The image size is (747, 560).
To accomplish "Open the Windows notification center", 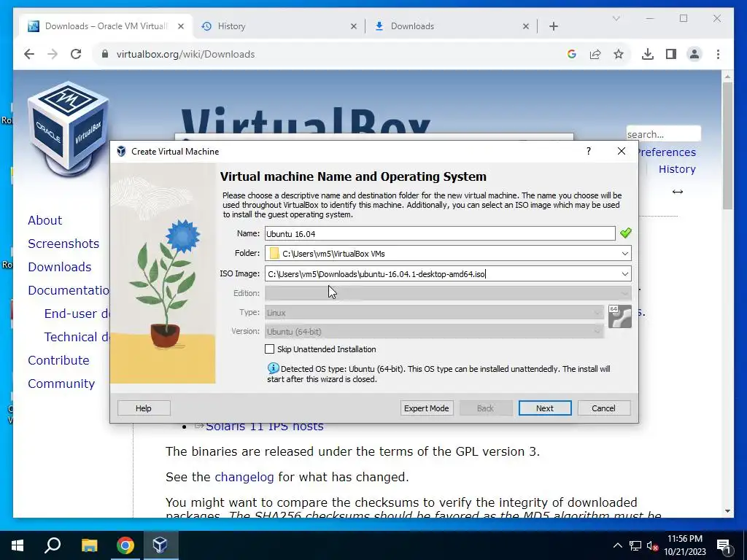I will tap(724, 545).
